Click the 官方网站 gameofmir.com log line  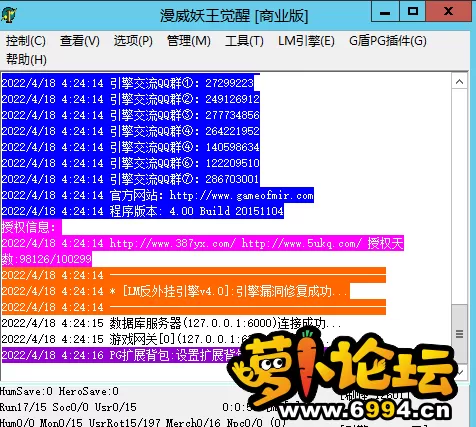[157, 195]
